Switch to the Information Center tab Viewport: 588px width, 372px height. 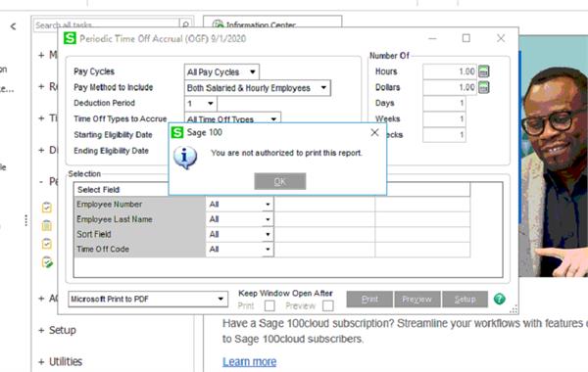272,23
